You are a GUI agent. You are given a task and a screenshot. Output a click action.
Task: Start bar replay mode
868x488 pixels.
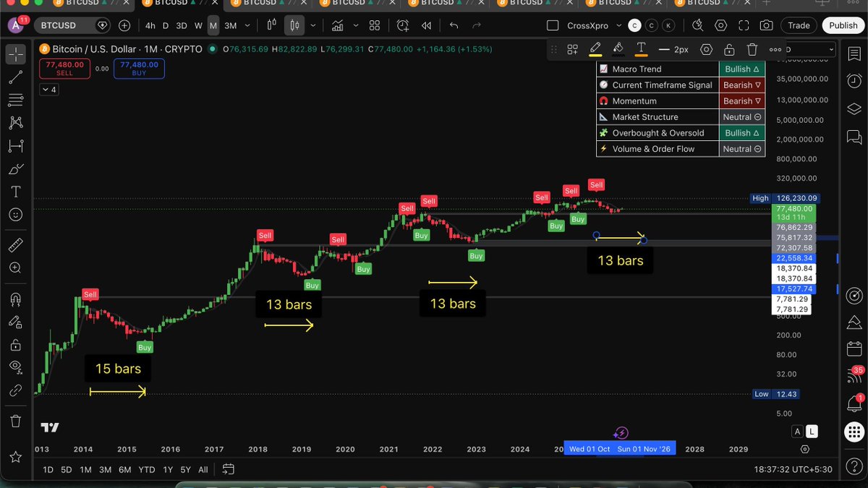(427, 25)
